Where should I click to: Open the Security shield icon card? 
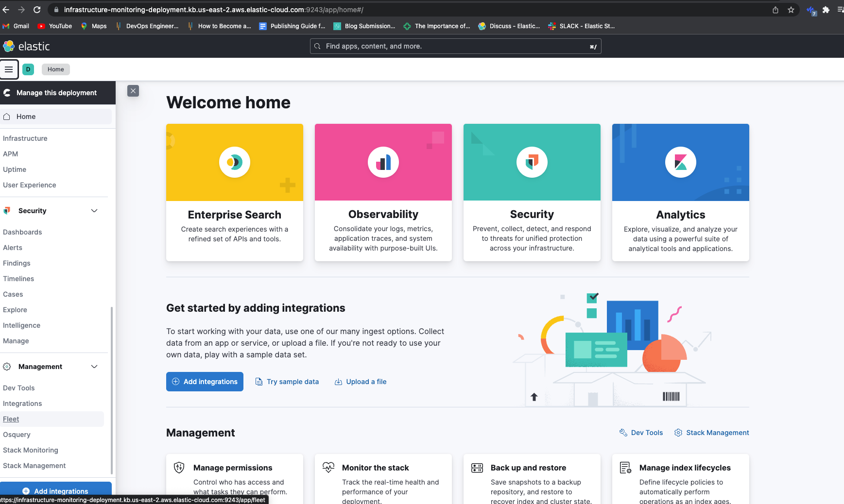pos(532,162)
